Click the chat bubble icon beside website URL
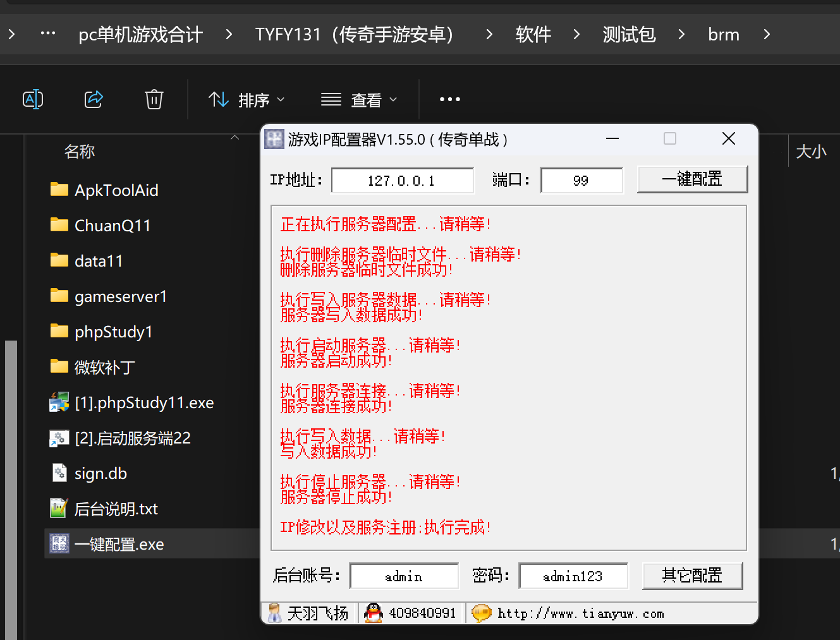This screenshot has width=840, height=640. pos(482,613)
